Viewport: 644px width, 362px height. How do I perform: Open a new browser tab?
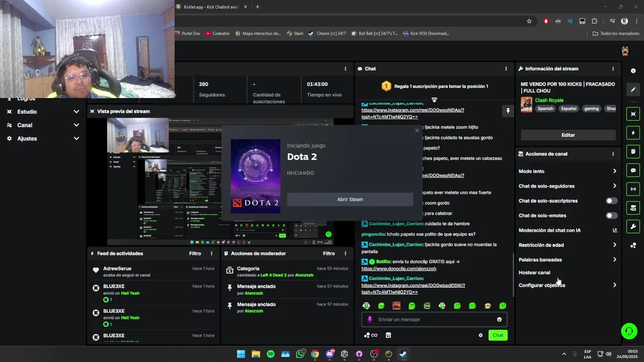point(257,7)
